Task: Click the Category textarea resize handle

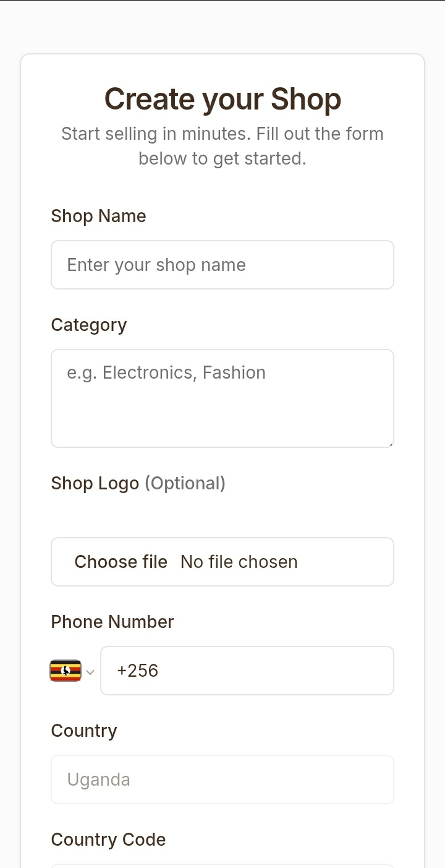Action: (391, 444)
